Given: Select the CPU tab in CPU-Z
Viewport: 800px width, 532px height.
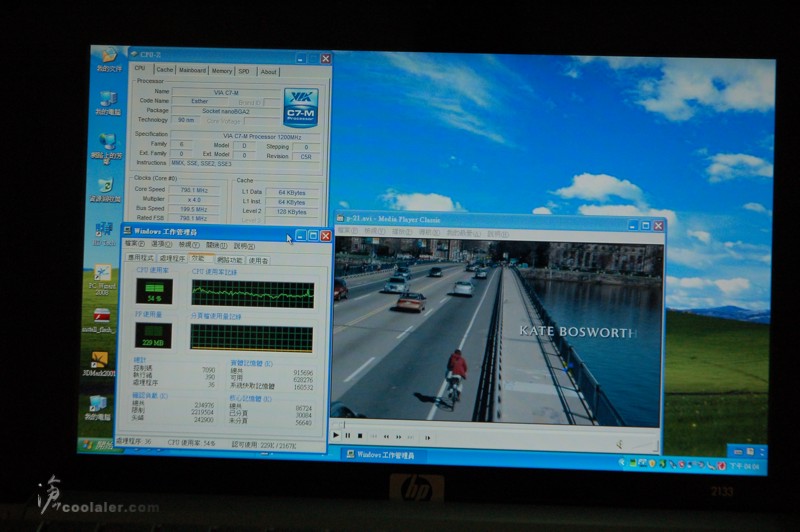Looking at the screenshot, I should pyautogui.click(x=140, y=68).
